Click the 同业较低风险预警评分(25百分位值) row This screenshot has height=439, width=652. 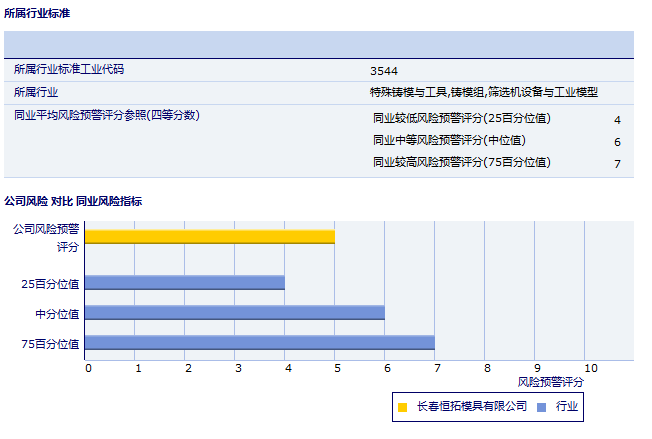[x=461, y=119]
